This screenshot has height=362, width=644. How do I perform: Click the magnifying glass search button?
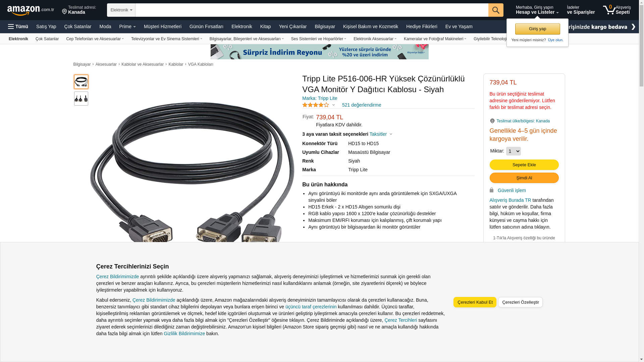coord(496,10)
